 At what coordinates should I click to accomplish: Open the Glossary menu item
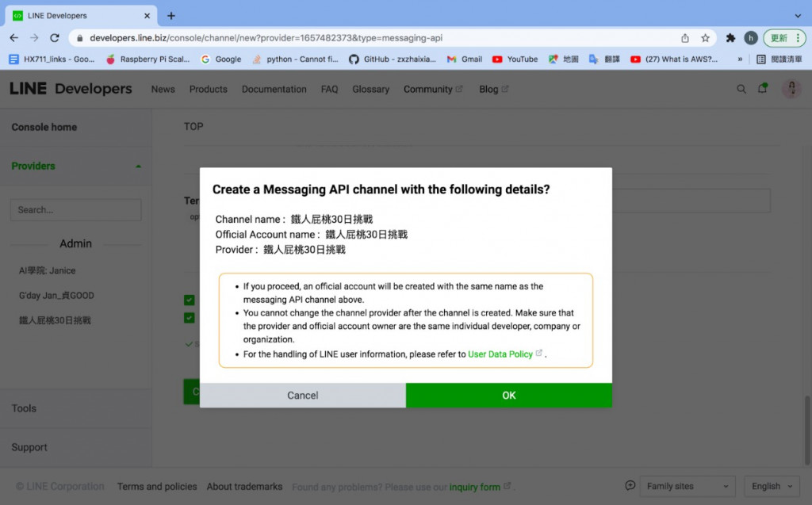click(x=371, y=89)
